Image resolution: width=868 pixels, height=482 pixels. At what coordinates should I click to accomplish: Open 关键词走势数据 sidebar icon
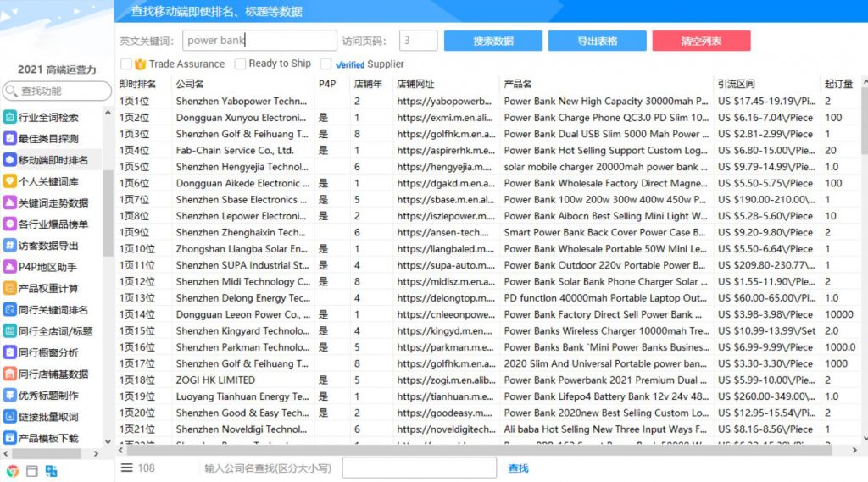[9, 202]
